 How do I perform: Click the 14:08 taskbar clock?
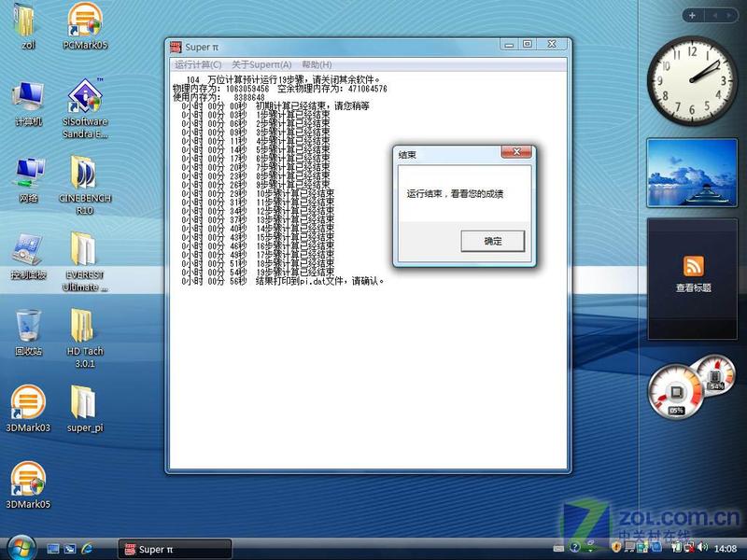[726, 549]
